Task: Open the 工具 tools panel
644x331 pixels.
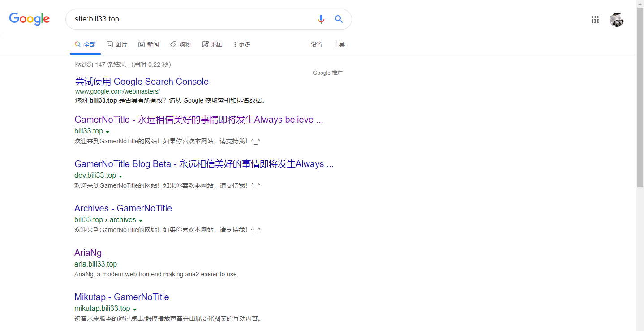Action: click(339, 44)
